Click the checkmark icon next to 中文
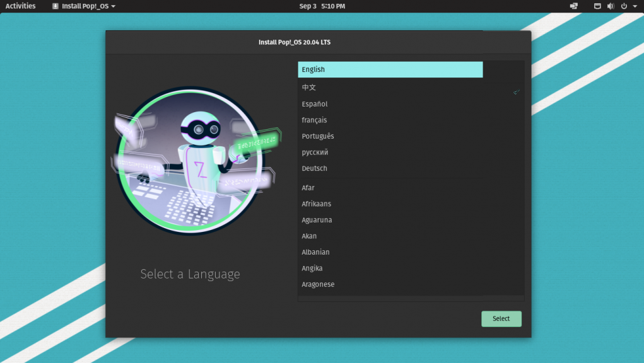The height and width of the screenshot is (363, 644). (x=516, y=92)
